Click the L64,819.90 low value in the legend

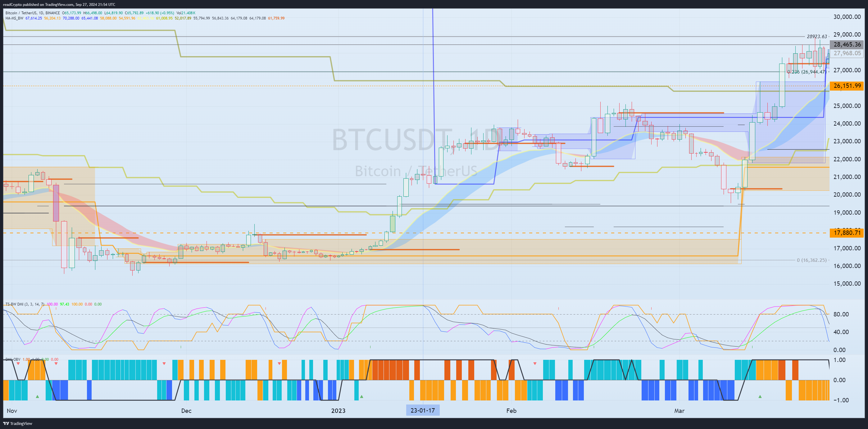(x=114, y=13)
